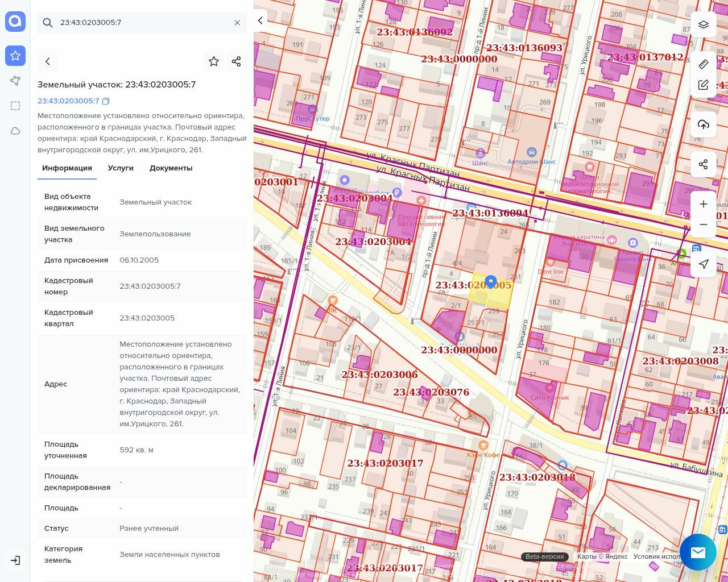Click the login arrow icon at bottom left
This screenshot has height=582, width=728.
coord(15,560)
